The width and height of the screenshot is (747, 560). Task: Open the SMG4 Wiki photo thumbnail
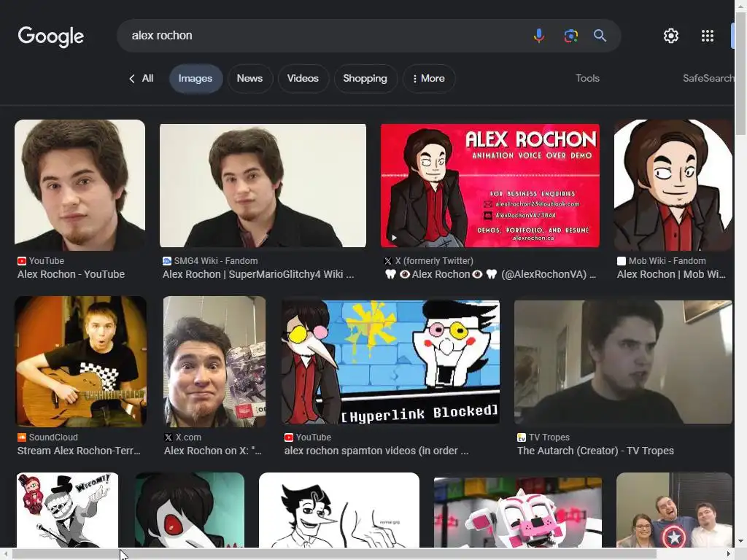coord(263,185)
